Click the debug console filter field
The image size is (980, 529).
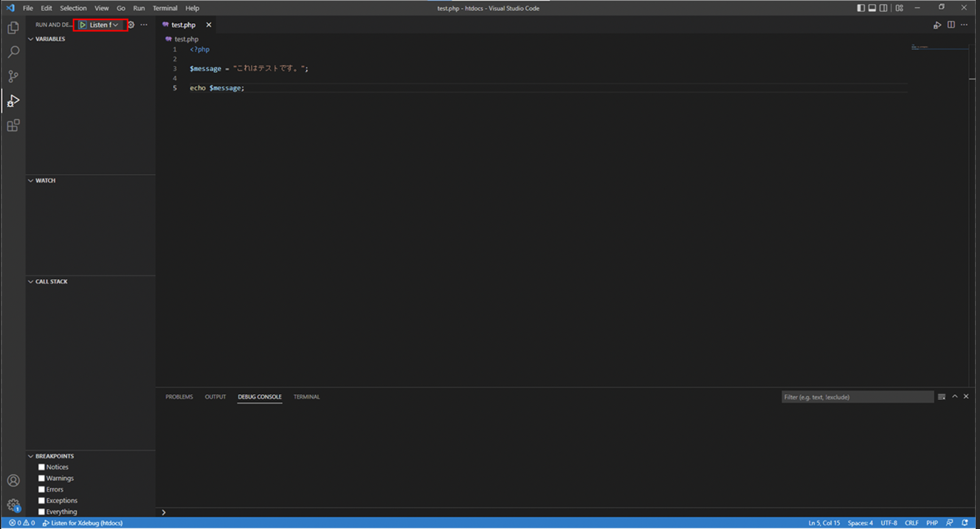[x=857, y=397]
